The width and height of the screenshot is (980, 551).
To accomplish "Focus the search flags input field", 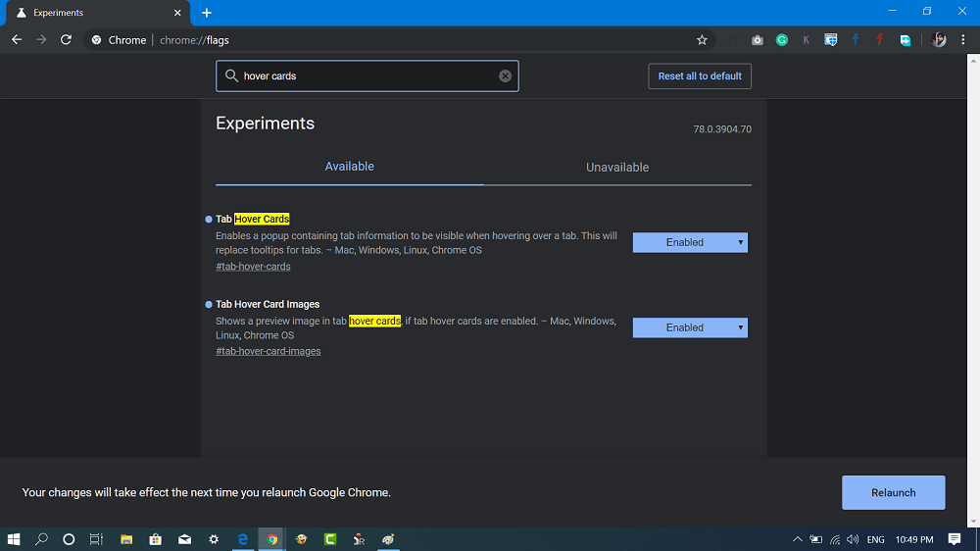I will click(x=367, y=75).
